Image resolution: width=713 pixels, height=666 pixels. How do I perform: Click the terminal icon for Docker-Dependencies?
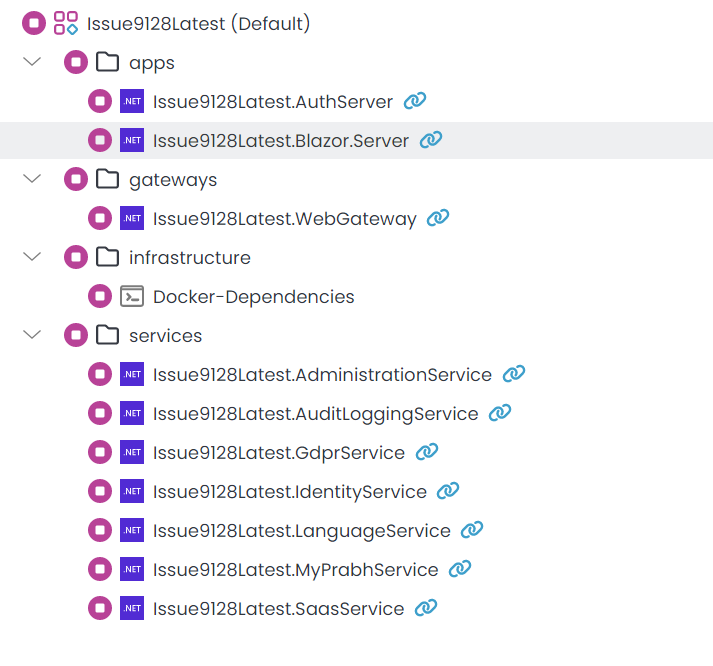click(131, 296)
